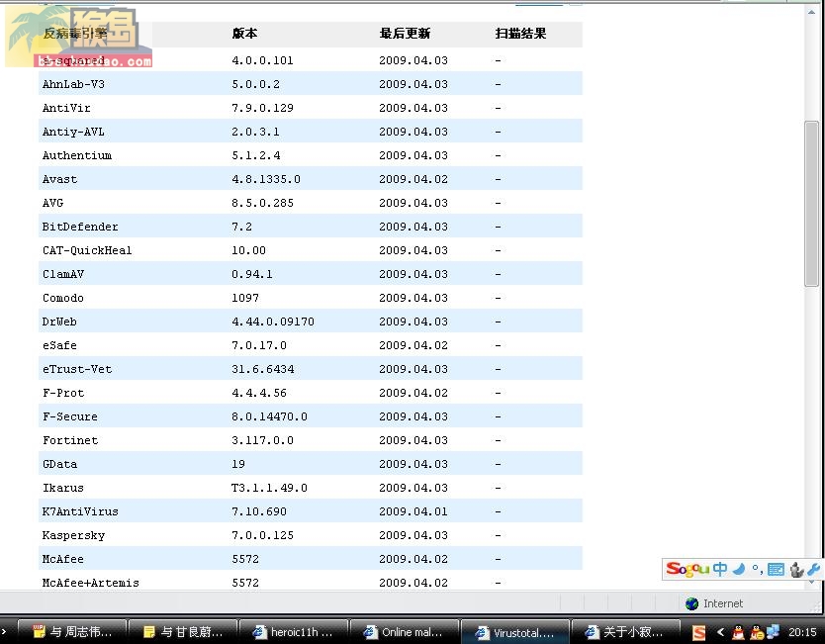Select the F-Prot engine name
Viewport: 825px width, 644px height.
point(63,393)
